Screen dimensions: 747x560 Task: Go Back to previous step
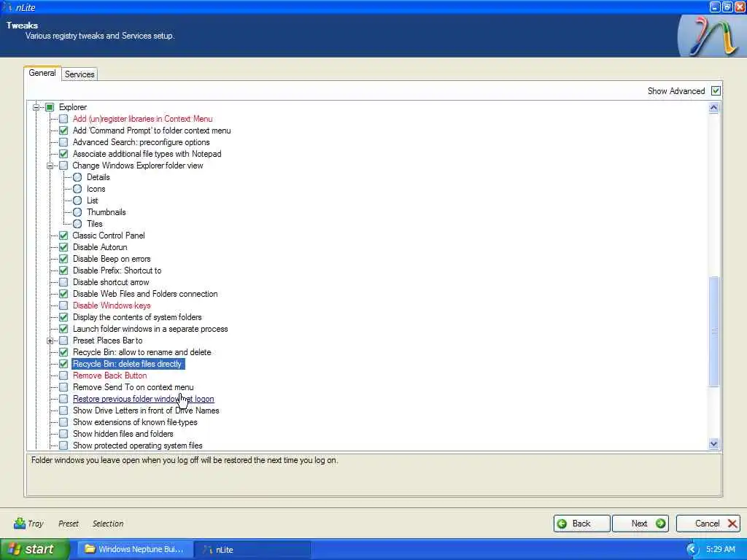[581, 524]
